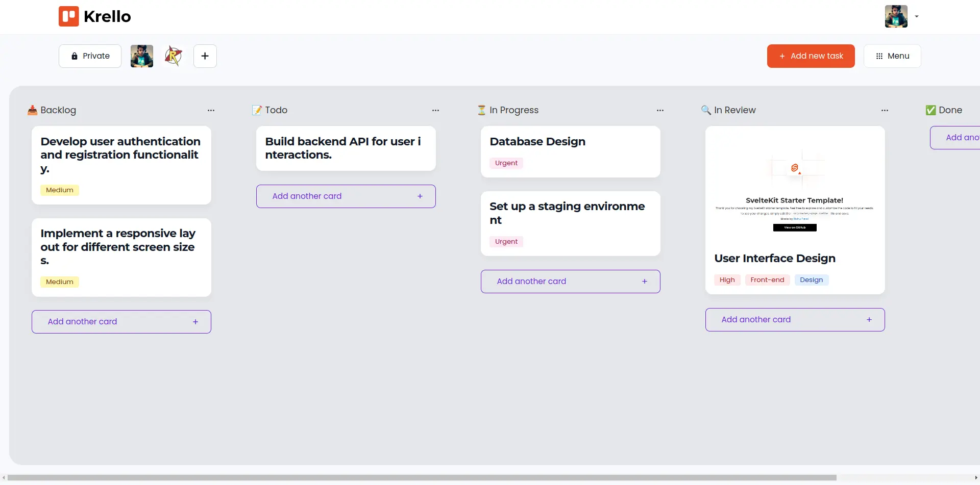The image size is (980, 485).
Task: Open the Backlog column options ellipsis
Action: (211, 110)
